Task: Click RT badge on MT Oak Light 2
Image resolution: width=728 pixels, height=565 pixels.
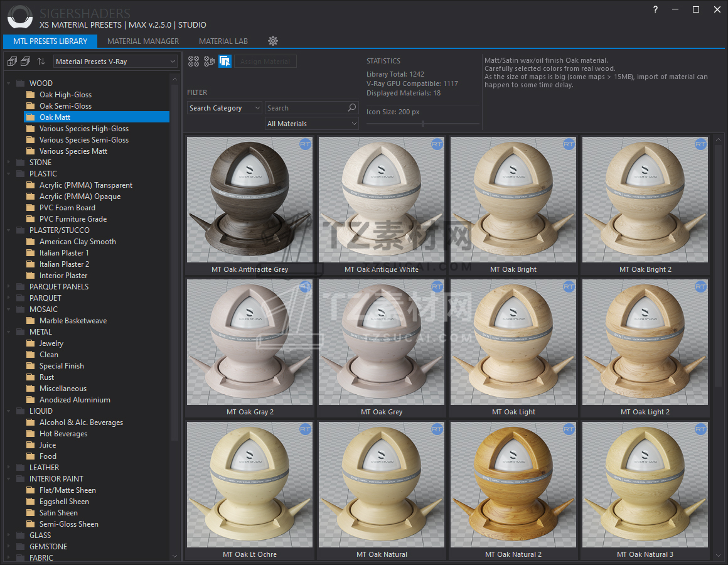Action: click(x=700, y=287)
